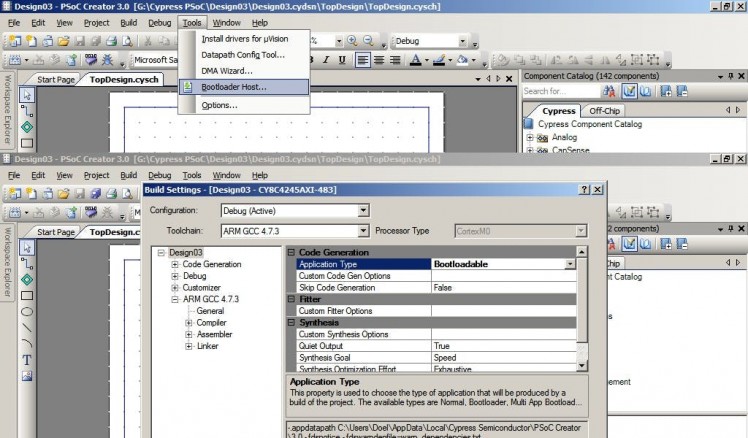Screen dimensions: 748x438
Task: Click Zoom Out magnifier in upper toolbar
Action: [368, 41]
